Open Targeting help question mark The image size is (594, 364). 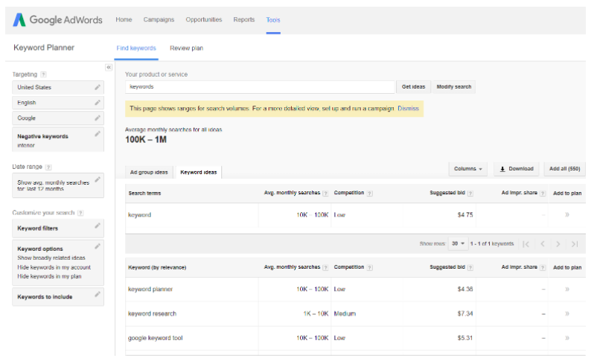[44, 74]
